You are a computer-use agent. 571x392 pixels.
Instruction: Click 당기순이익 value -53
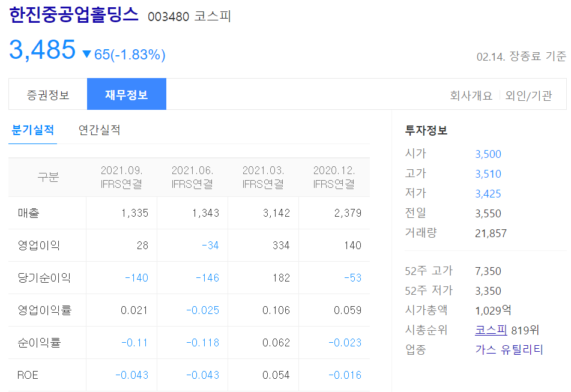coord(352,278)
